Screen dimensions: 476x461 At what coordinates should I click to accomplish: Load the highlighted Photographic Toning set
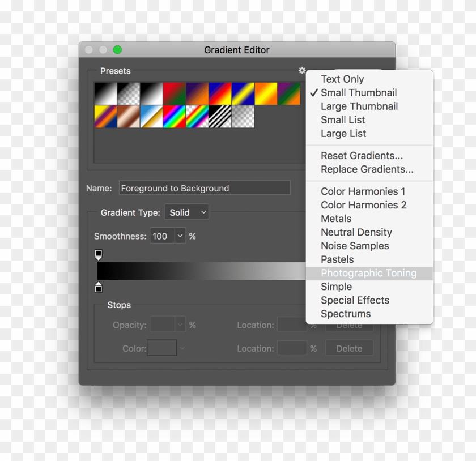(x=369, y=273)
